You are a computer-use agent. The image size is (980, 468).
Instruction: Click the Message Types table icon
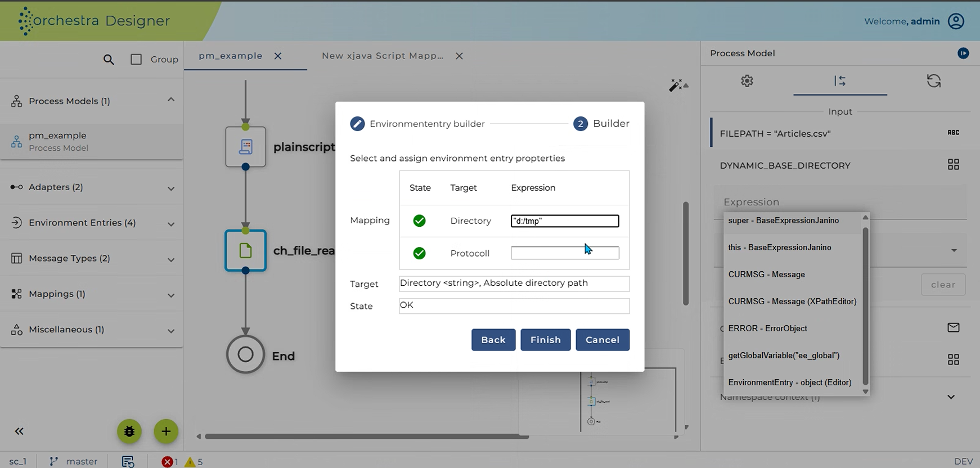[16, 258]
